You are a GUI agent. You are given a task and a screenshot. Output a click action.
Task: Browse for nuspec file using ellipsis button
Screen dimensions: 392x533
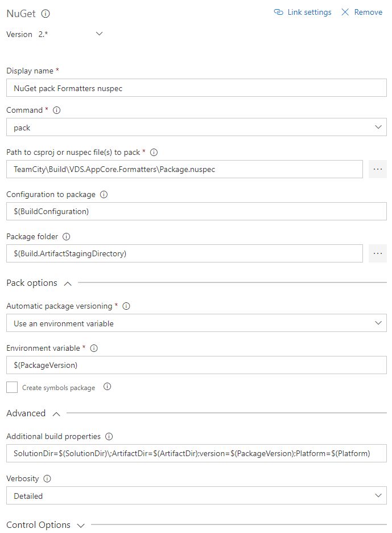[377, 169]
